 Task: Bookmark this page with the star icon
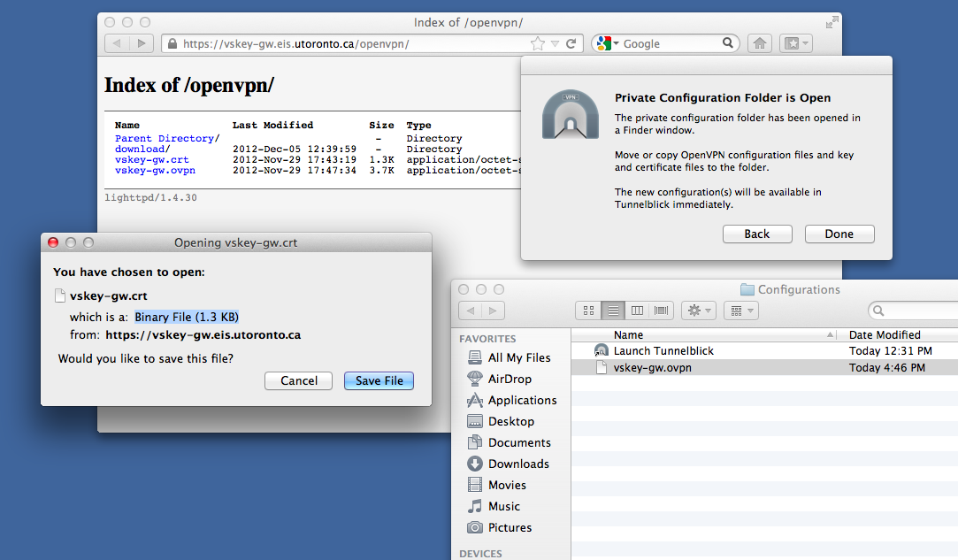coord(538,43)
